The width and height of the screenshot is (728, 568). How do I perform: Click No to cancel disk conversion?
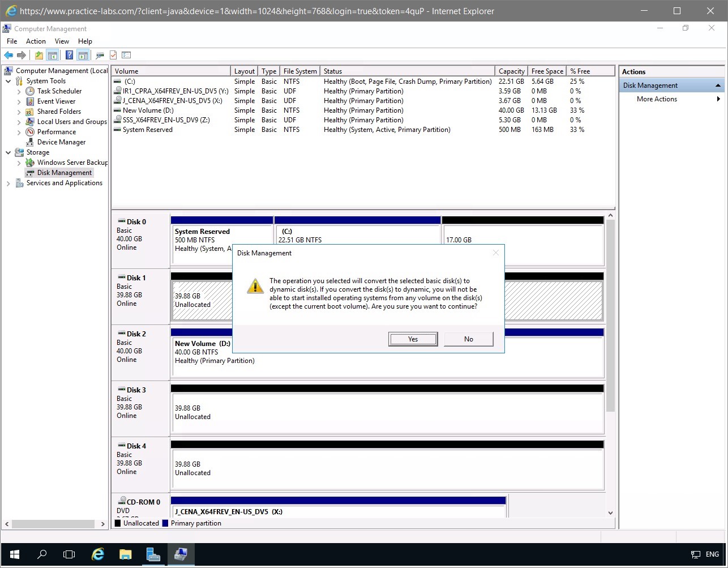pyautogui.click(x=468, y=339)
